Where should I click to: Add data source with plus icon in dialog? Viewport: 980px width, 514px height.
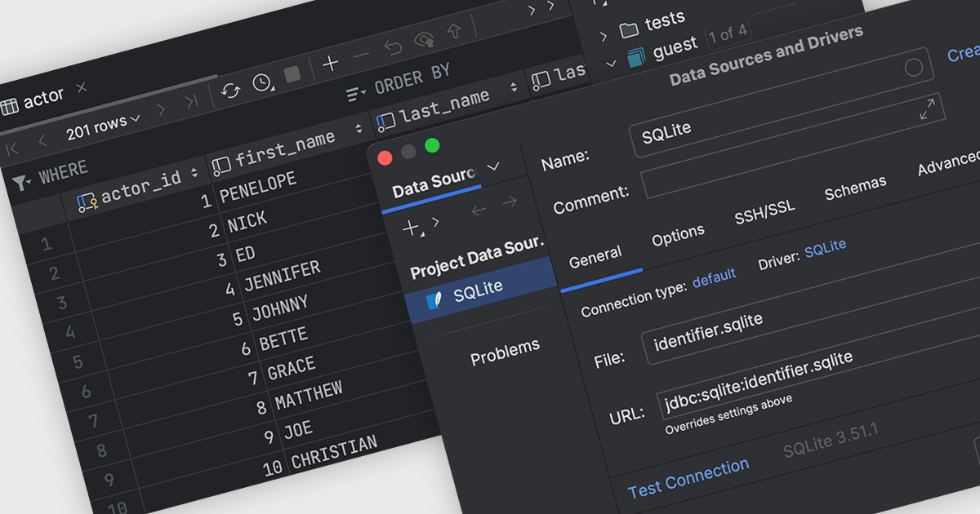point(411,228)
